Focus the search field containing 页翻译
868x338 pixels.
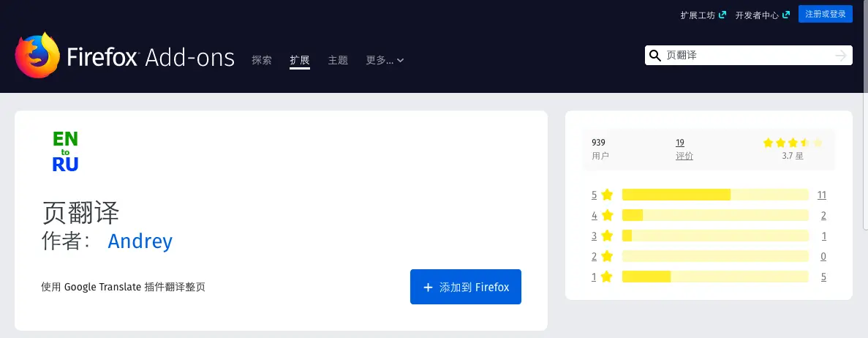pyautogui.click(x=747, y=56)
